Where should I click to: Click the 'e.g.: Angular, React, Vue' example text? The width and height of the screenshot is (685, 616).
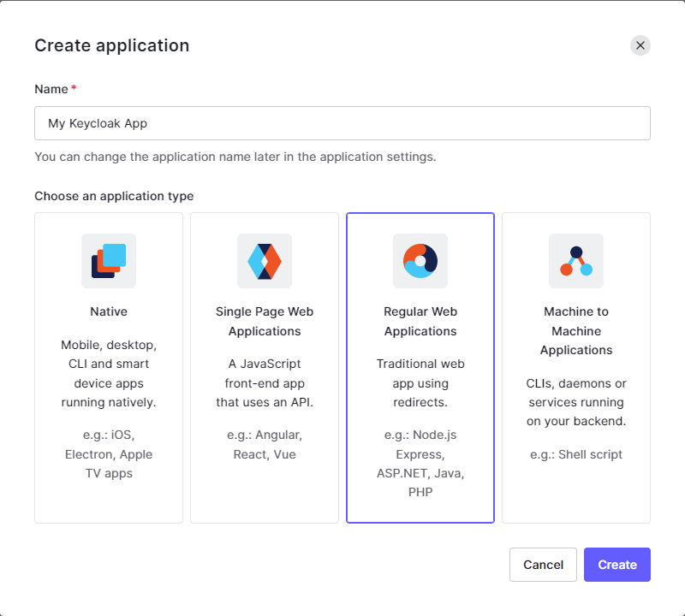coord(265,444)
